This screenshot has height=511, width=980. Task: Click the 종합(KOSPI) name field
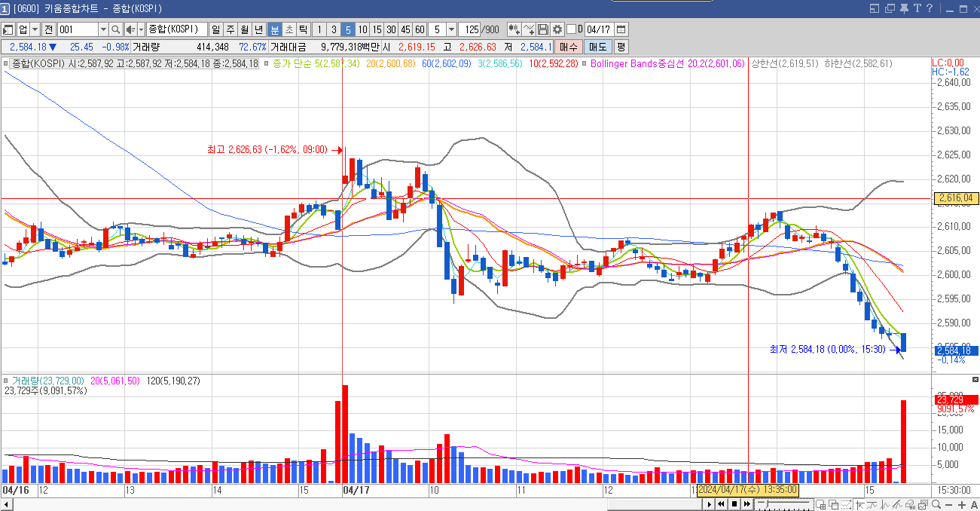tap(176, 29)
